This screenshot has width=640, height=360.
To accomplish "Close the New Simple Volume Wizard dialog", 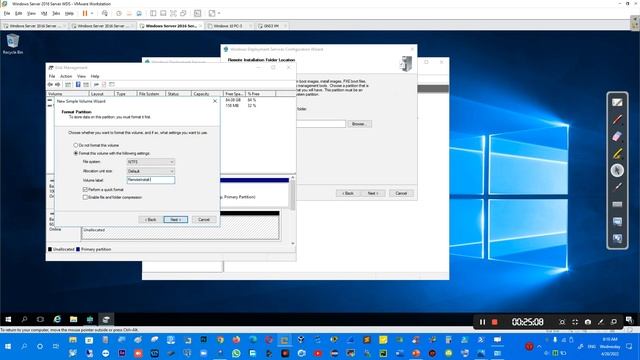I will click(215, 101).
